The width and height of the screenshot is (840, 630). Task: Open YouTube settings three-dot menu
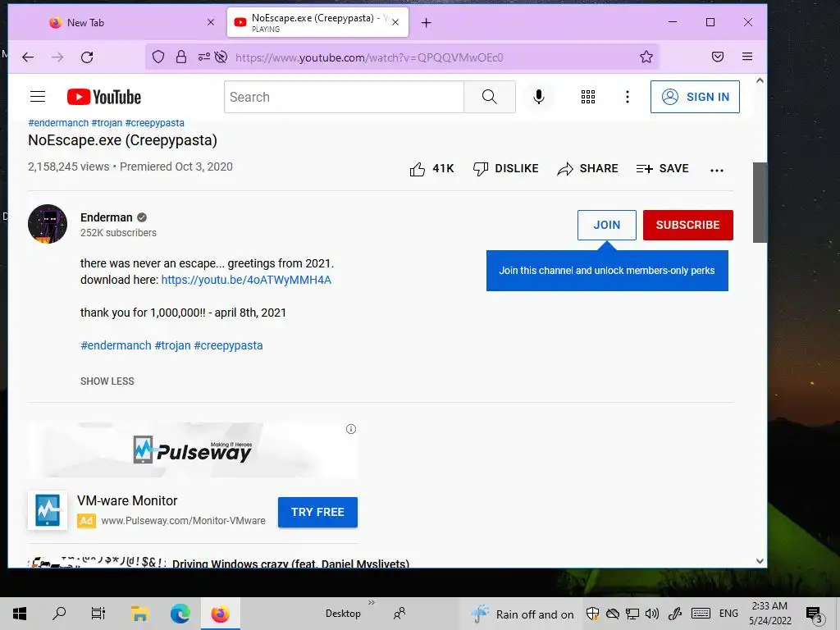[x=628, y=97]
